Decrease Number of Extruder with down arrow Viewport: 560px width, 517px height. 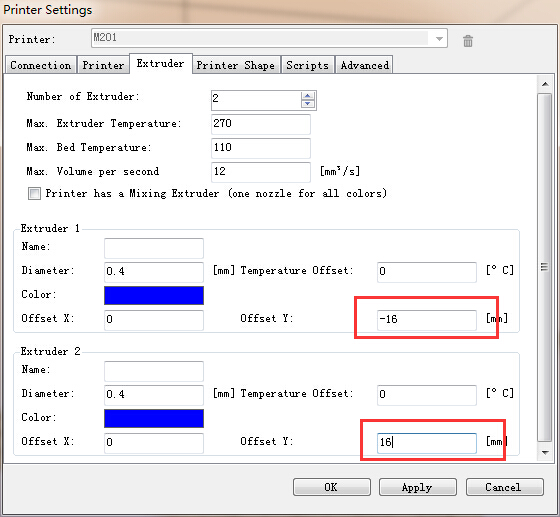pyautogui.click(x=308, y=104)
